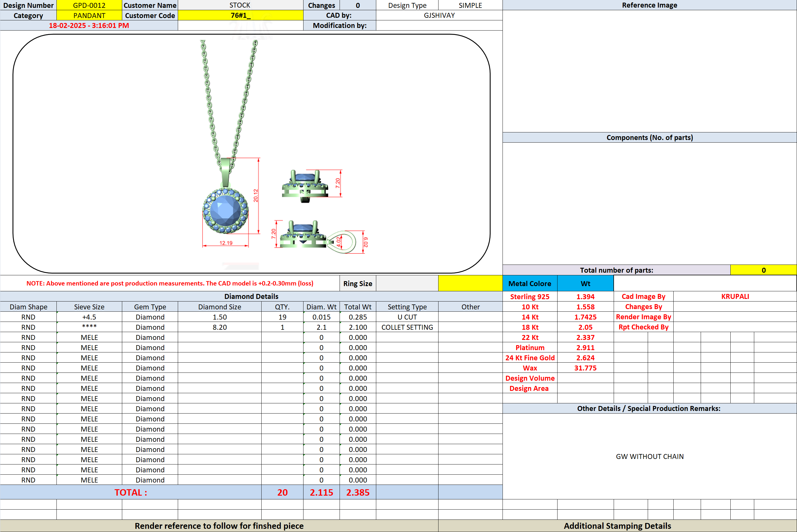Select the side view render with bail

tap(318, 237)
